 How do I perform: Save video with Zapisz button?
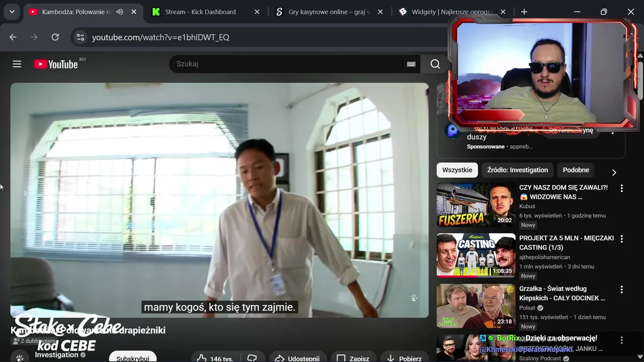[353, 358]
